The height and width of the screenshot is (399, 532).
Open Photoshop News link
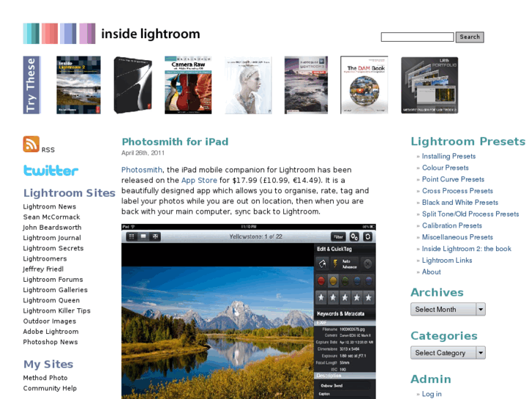click(x=50, y=342)
